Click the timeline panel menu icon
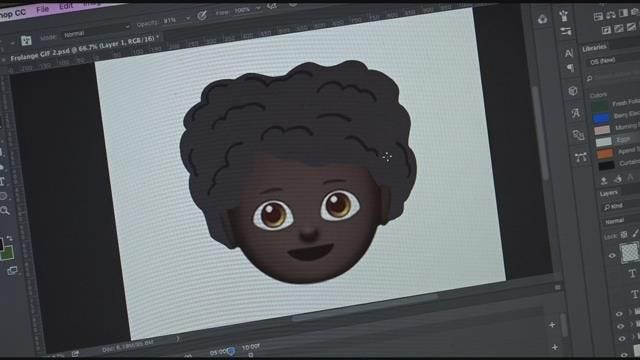Viewport: 640px width, 360px height. (558, 288)
